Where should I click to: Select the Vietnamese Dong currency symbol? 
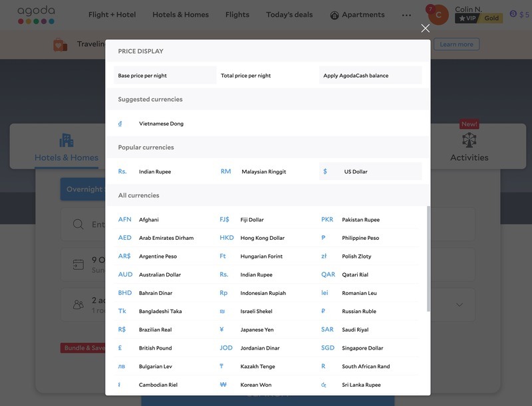tap(120, 124)
